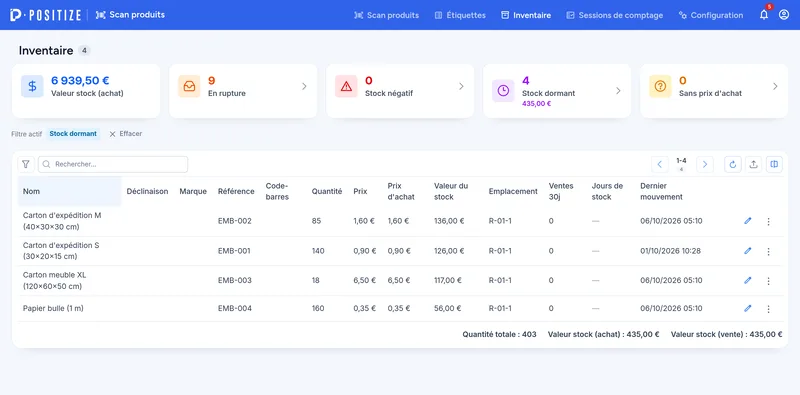The height and width of the screenshot is (395, 800).
Task: Click the EMB-003 reference cell
Action: pyautogui.click(x=235, y=281)
